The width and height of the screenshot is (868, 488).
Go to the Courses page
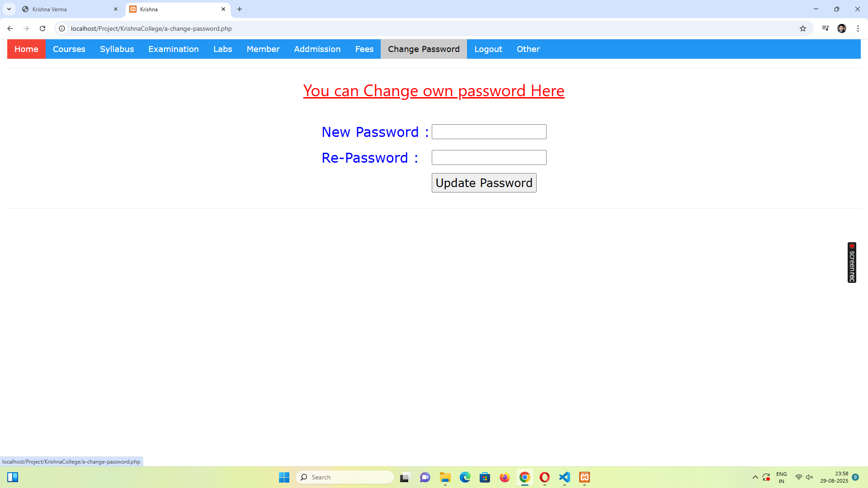coord(69,49)
